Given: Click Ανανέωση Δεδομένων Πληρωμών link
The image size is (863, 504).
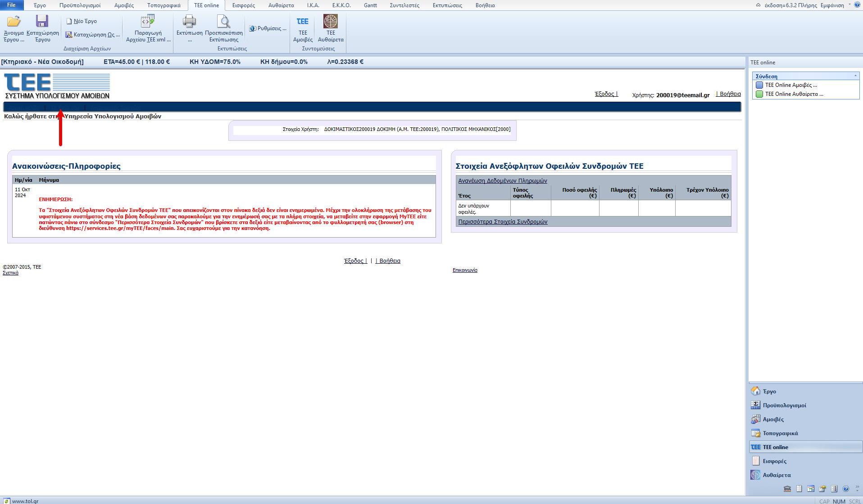Looking at the screenshot, I should 502,181.
